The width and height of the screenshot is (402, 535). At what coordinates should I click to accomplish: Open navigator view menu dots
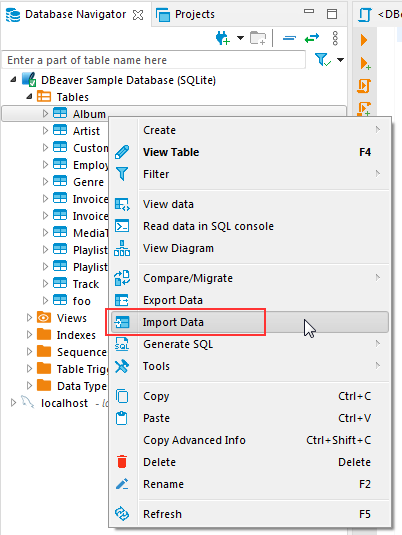coord(335,38)
